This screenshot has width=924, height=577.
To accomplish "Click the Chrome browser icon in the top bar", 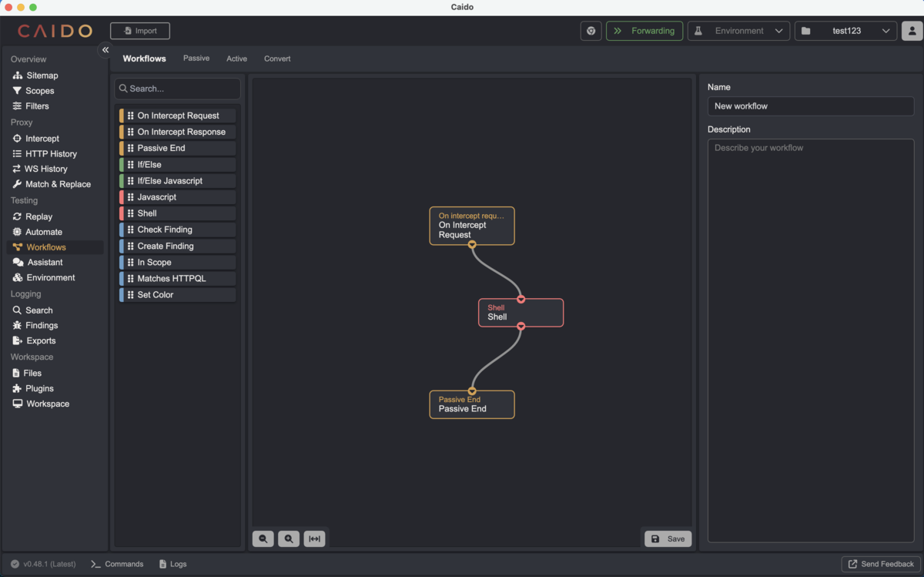I will [x=591, y=31].
